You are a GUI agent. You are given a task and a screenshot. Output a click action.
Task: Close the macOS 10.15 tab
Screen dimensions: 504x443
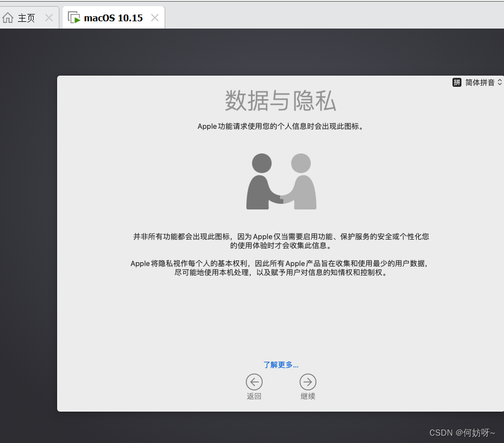[x=155, y=18]
